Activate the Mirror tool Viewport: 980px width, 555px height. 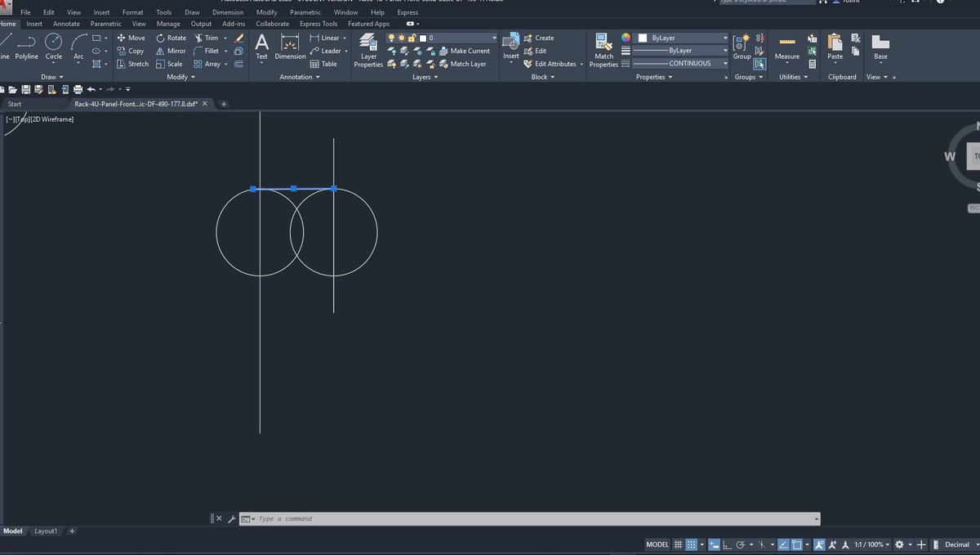pyautogui.click(x=171, y=51)
